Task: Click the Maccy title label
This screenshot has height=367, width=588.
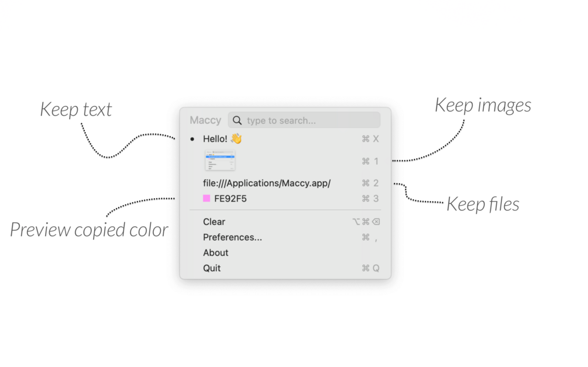Action: (x=205, y=120)
